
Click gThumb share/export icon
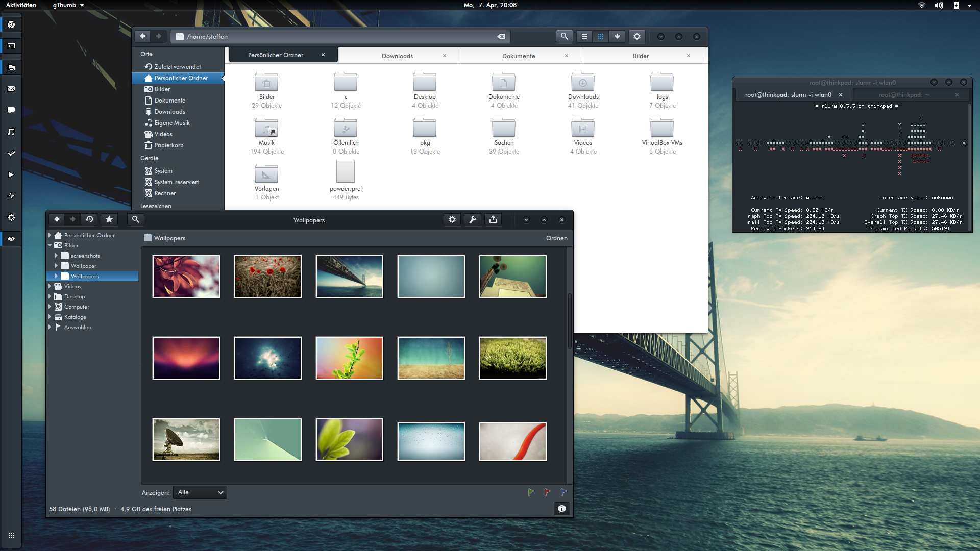(493, 219)
